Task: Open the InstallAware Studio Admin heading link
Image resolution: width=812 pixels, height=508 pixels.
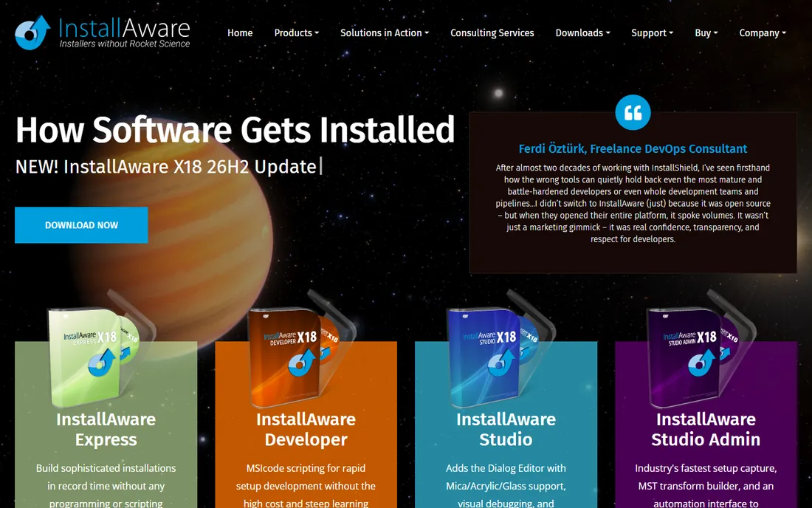Action: [706, 429]
